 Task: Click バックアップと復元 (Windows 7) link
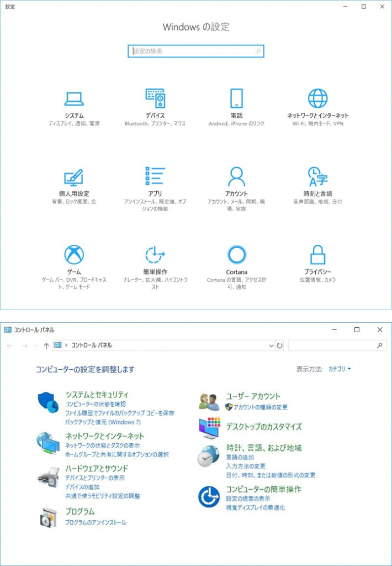tap(103, 422)
